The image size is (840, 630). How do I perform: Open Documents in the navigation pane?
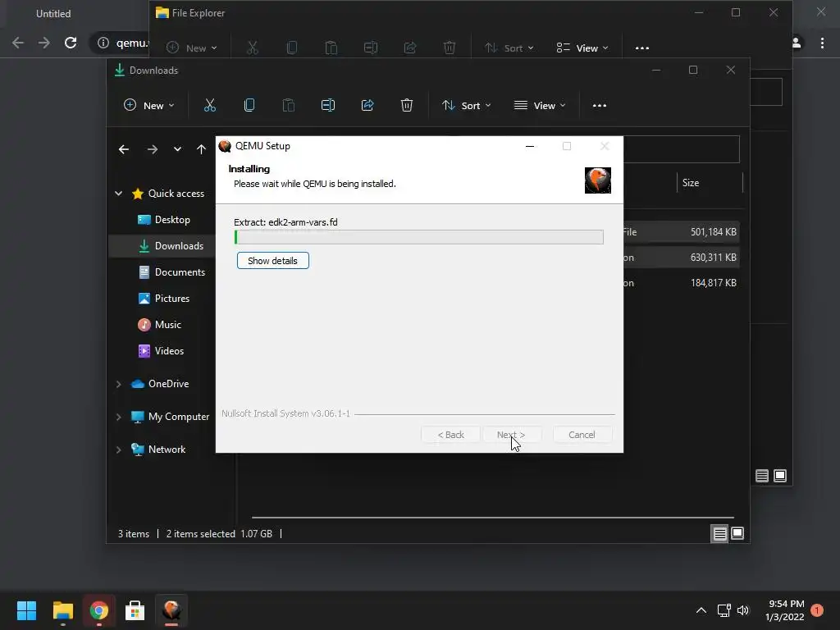[x=171, y=272]
